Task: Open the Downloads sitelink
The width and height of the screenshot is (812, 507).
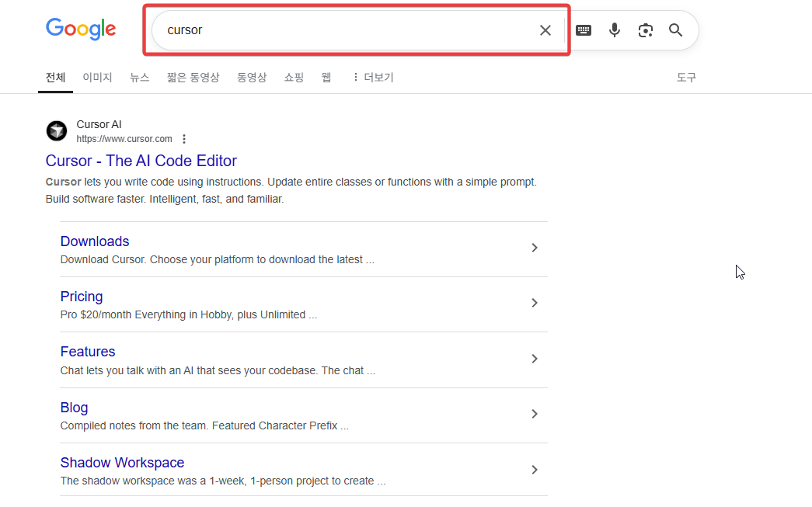Action: tap(95, 241)
